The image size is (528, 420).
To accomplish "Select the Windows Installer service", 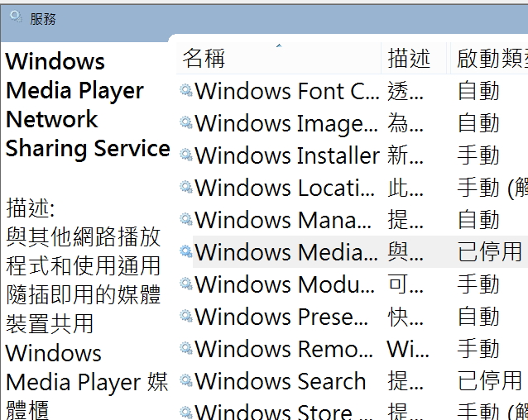I will pos(287,155).
